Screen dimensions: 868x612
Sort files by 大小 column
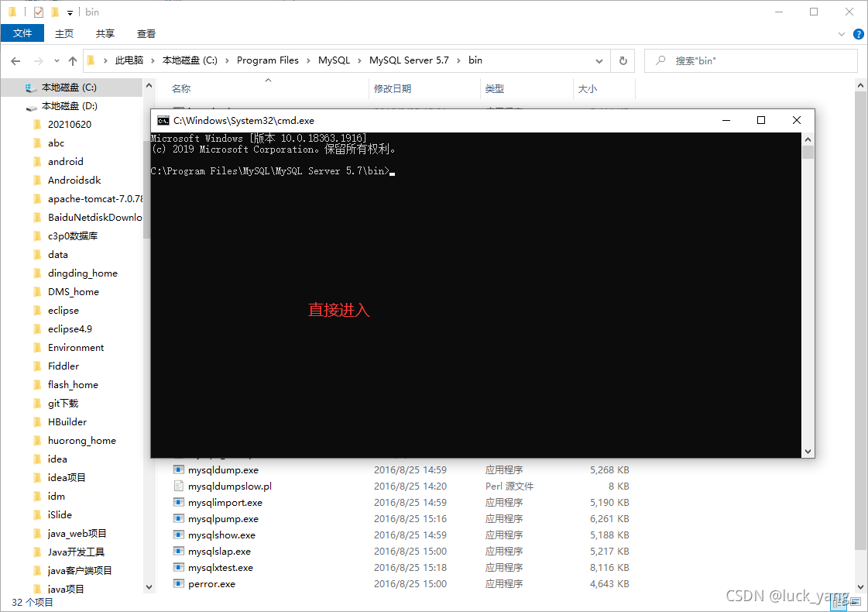pos(588,88)
